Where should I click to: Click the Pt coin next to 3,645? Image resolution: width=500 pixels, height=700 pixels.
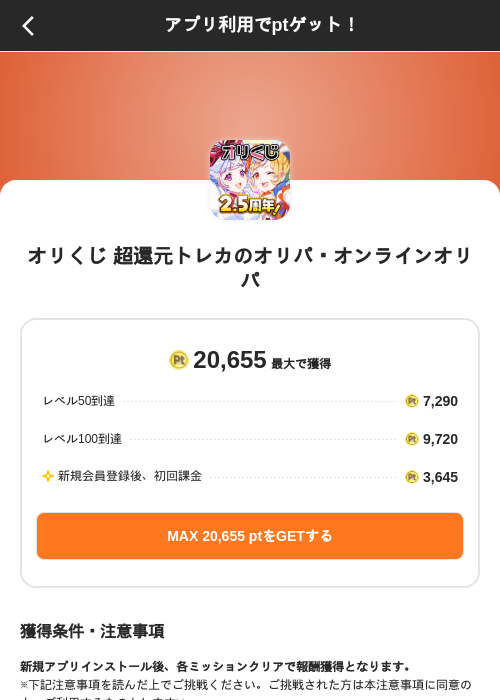(x=412, y=477)
